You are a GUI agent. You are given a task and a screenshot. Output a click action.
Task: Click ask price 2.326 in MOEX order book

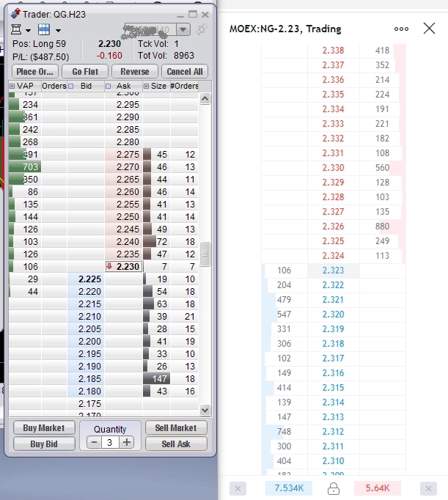point(333,227)
